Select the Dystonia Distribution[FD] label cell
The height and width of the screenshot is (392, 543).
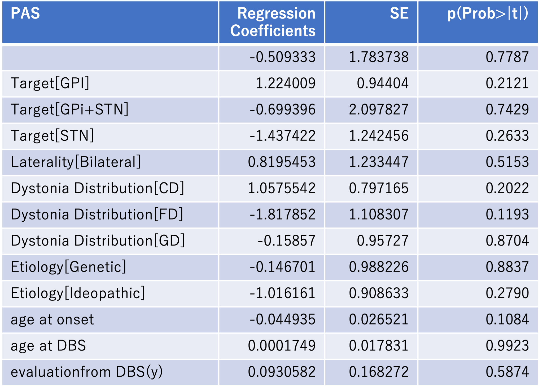(x=97, y=214)
